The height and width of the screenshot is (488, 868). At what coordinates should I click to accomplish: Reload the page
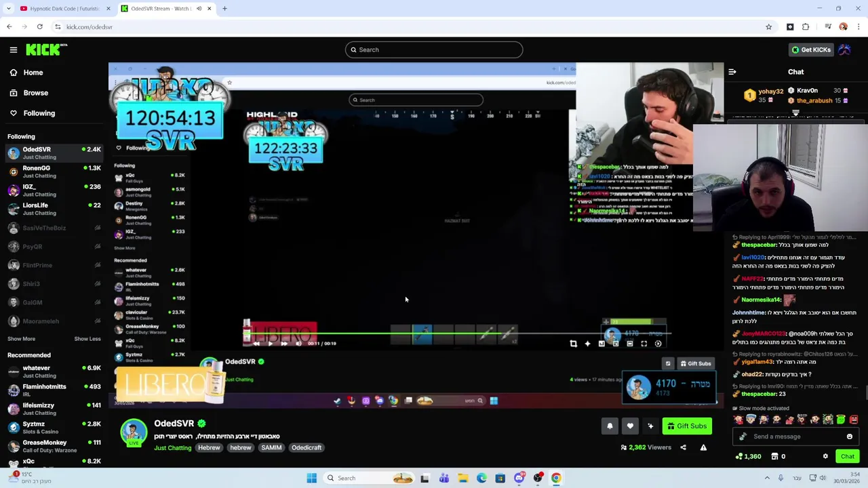pos(40,27)
